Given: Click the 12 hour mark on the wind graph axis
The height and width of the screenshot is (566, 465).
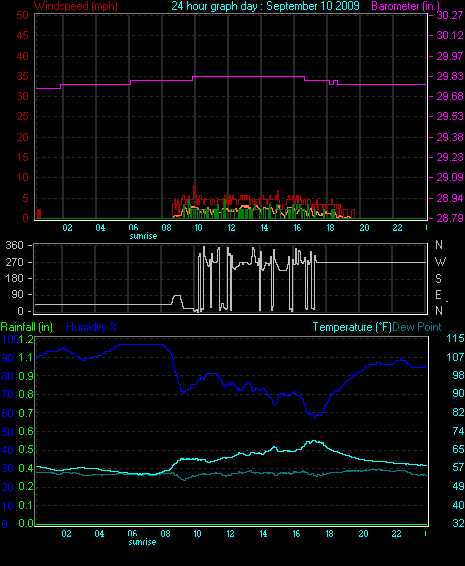Looking at the screenshot, I should point(231,228).
